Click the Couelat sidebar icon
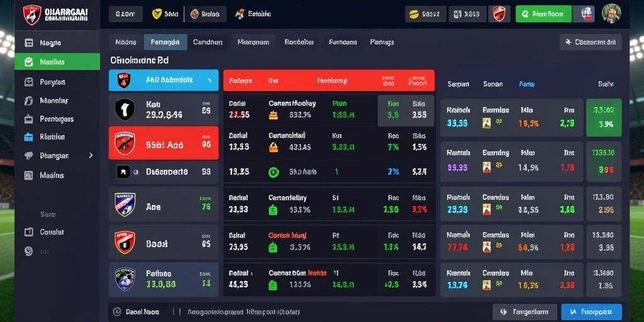The height and width of the screenshot is (322, 644). click(29, 232)
